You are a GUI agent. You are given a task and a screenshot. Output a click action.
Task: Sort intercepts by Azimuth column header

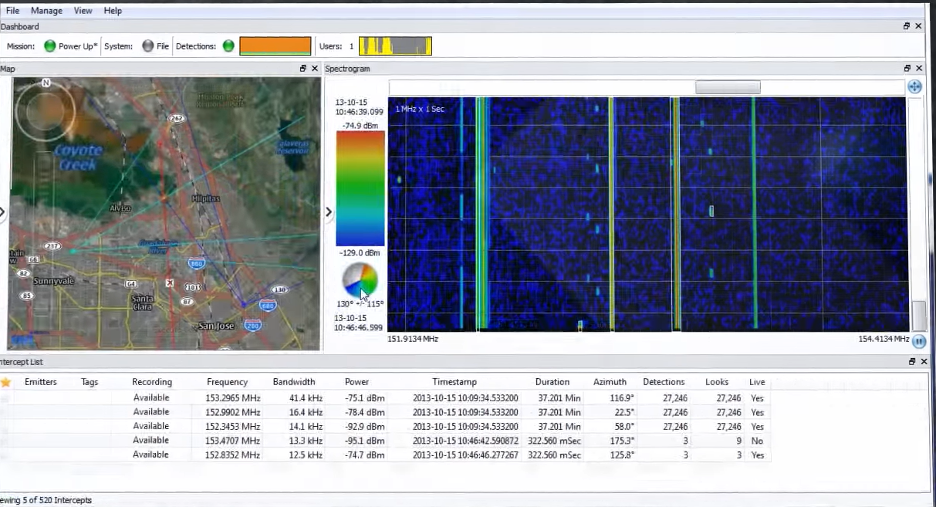[609, 382]
